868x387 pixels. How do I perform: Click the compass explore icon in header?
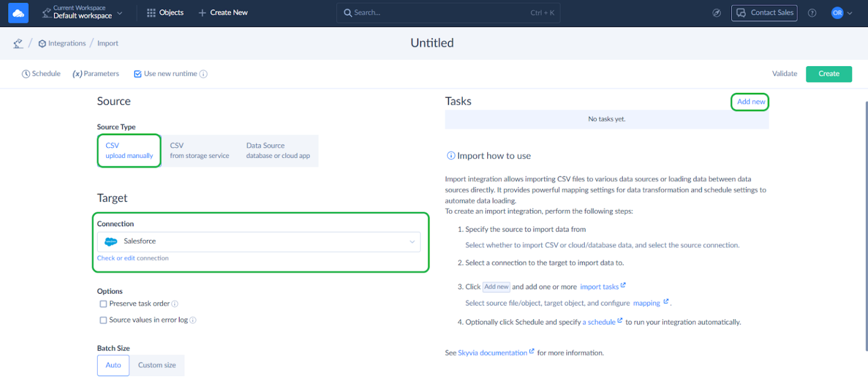(x=717, y=13)
